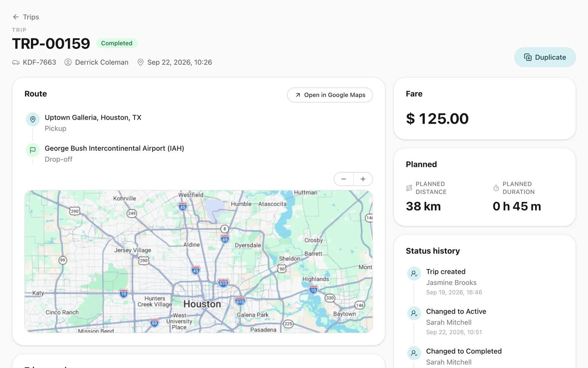Click the fare amount $ 125.00
The image size is (588, 368).
coord(437,118)
